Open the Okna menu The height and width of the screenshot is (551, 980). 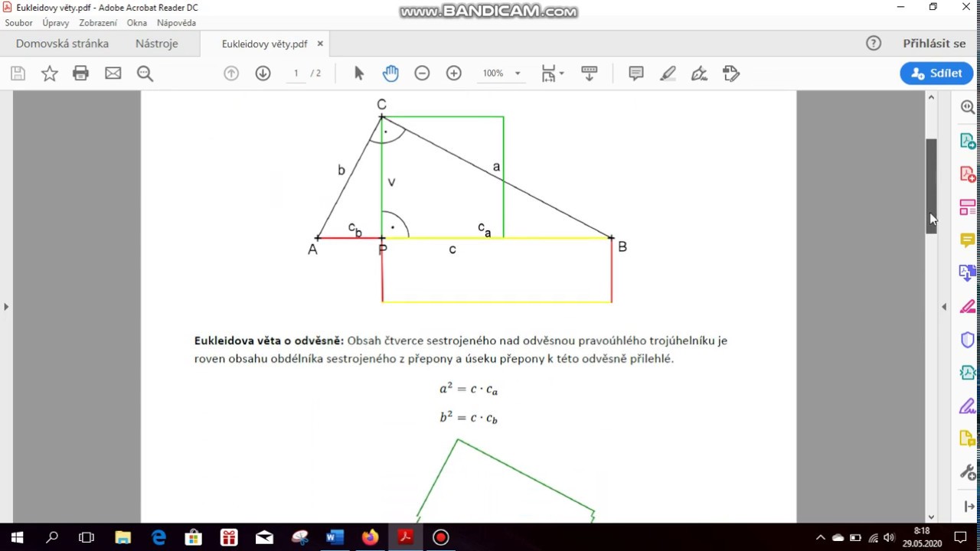pos(137,23)
